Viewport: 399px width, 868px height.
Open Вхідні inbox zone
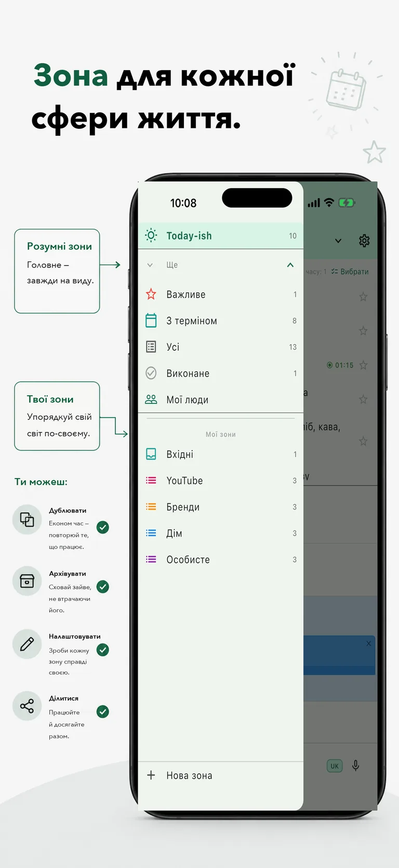point(221,454)
